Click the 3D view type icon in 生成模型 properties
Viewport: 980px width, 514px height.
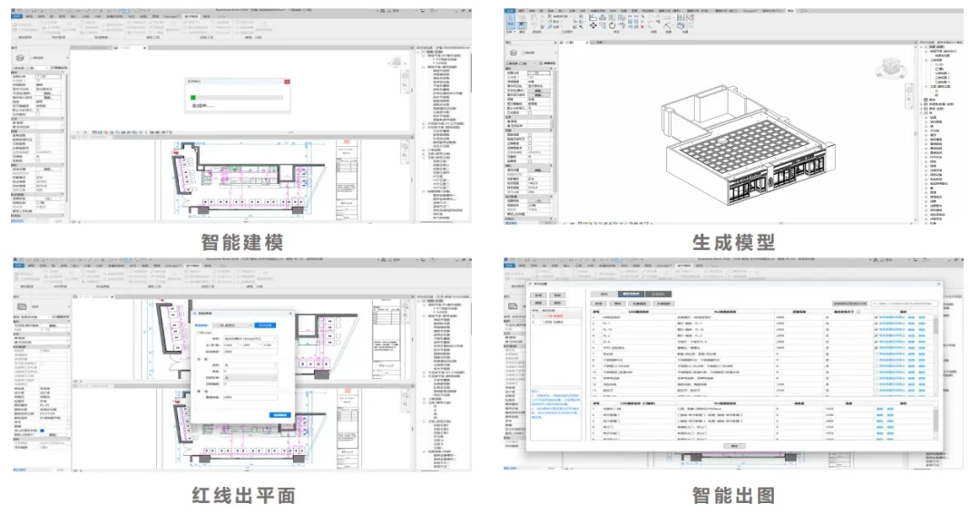pyautogui.click(x=514, y=53)
